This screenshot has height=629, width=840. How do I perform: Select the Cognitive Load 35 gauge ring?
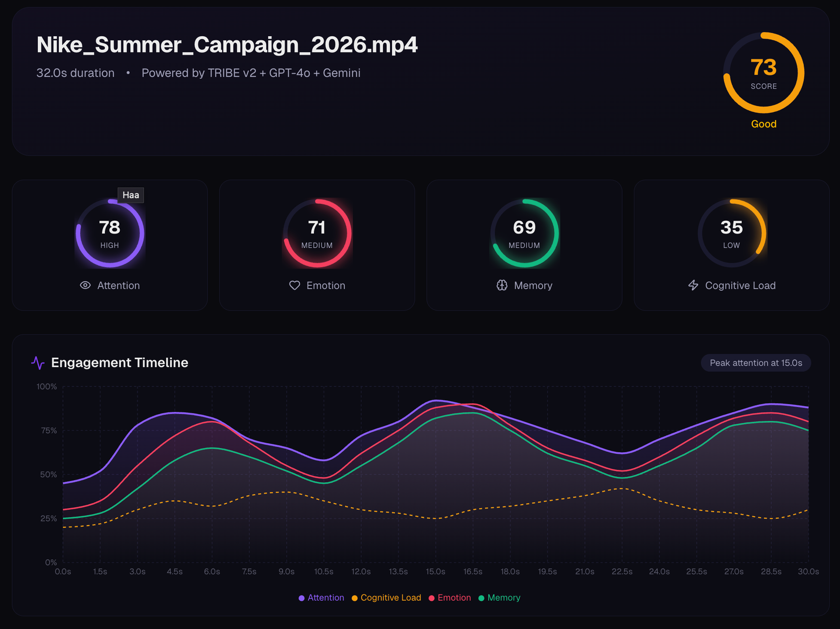pyautogui.click(x=731, y=233)
